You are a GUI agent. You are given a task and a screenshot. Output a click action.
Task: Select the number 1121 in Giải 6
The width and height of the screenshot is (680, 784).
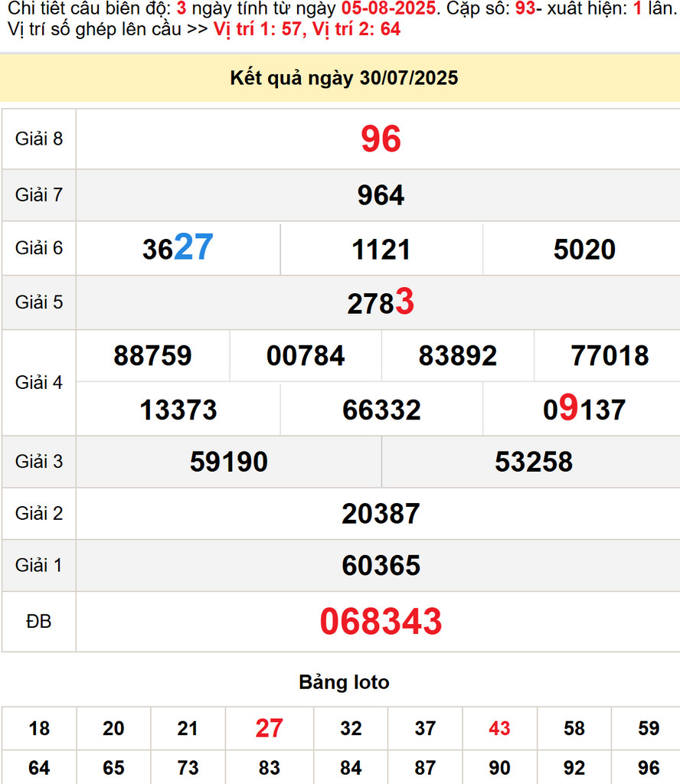pyautogui.click(x=381, y=250)
